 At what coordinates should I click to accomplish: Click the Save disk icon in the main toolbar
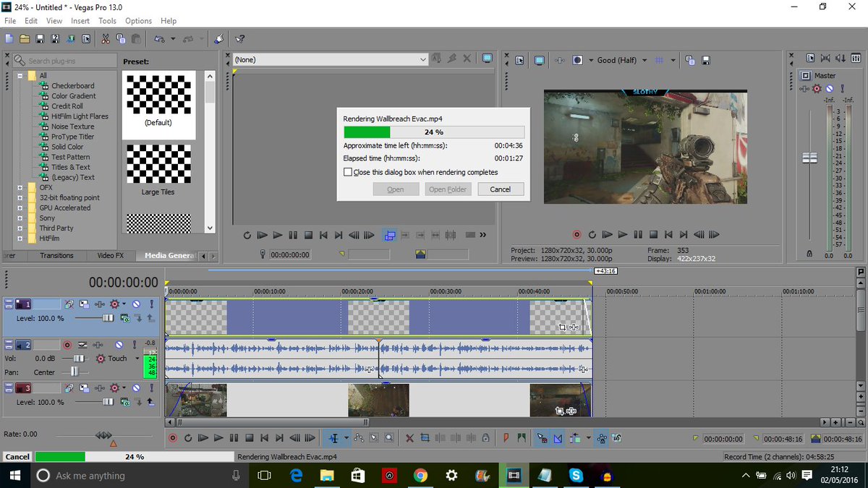click(x=40, y=39)
